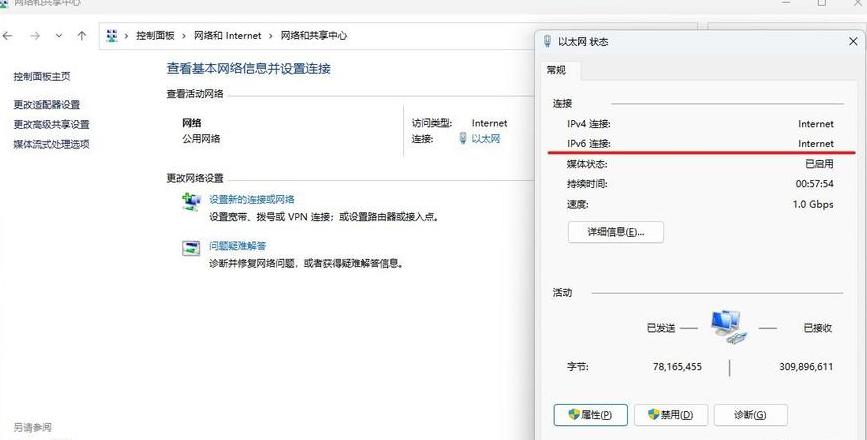Open recent locations dropdown chevron
The width and height of the screenshot is (867, 440).
(x=59, y=36)
